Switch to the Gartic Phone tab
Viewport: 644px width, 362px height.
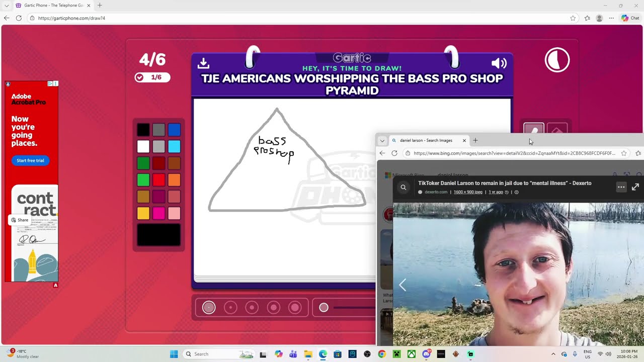pyautogui.click(x=52, y=5)
